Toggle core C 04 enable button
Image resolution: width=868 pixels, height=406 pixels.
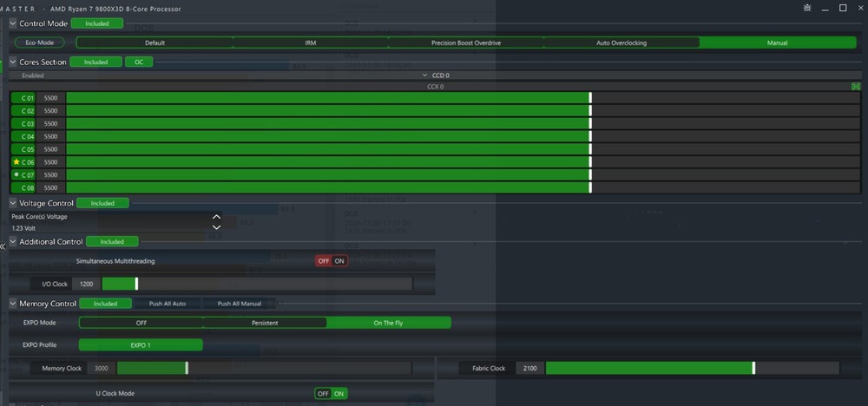[23, 136]
